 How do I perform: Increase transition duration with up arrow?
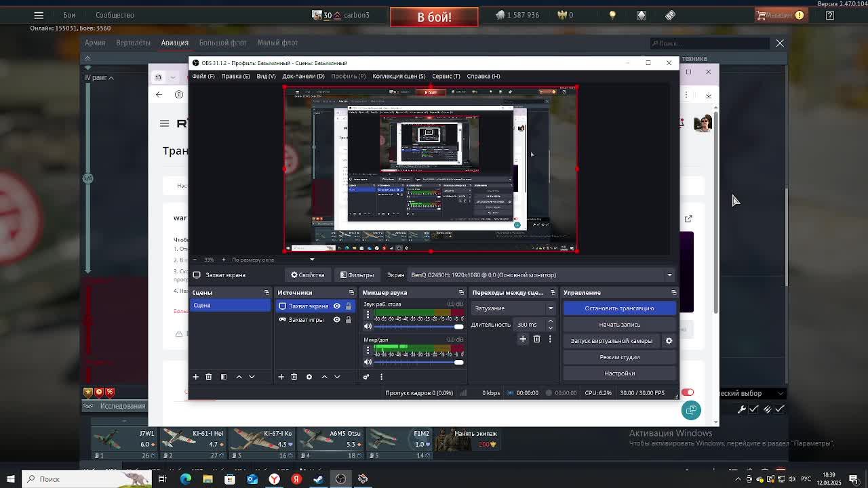coord(550,321)
